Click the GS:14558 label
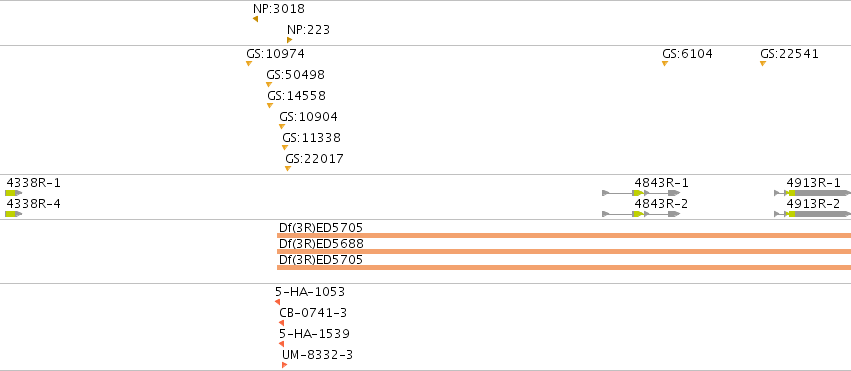 (x=296, y=96)
